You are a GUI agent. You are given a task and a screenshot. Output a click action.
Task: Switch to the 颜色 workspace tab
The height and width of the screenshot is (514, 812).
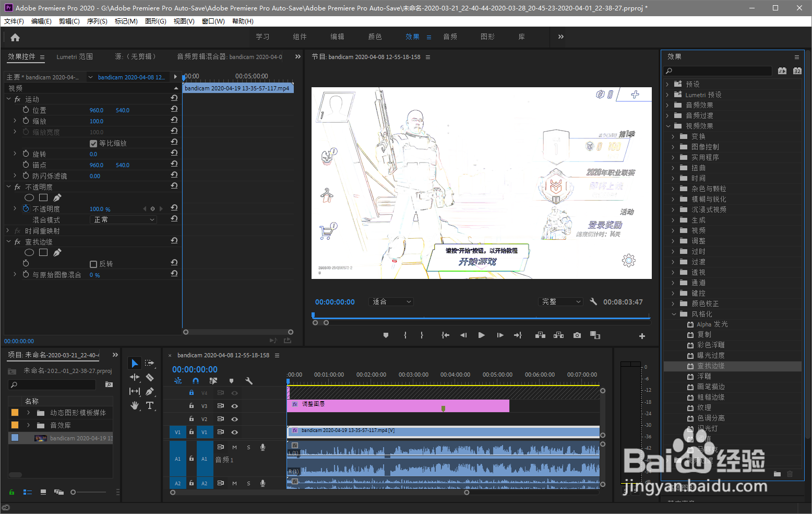[x=375, y=37]
